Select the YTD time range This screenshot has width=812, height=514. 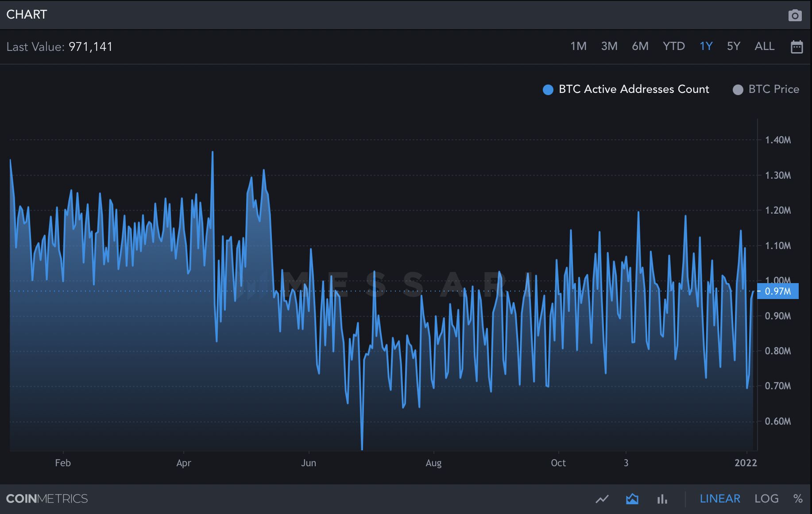click(x=674, y=46)
